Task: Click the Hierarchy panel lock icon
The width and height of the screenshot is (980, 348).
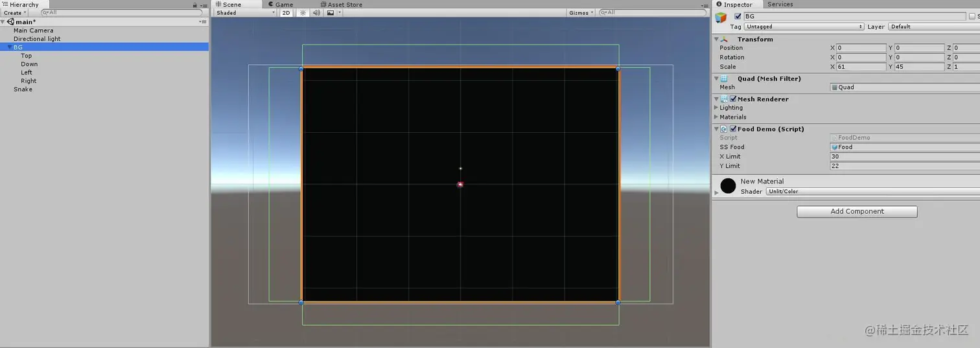Action: pos(194,5)
